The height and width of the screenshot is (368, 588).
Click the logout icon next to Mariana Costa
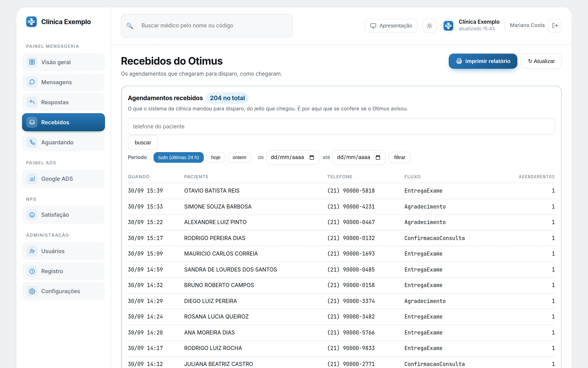[x=555, y=26]
